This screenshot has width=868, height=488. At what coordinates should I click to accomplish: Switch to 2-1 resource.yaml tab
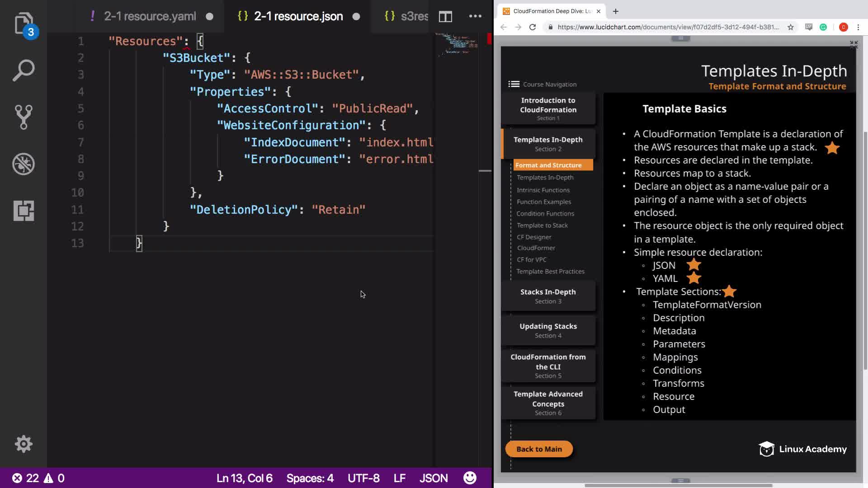pos(150,16)
